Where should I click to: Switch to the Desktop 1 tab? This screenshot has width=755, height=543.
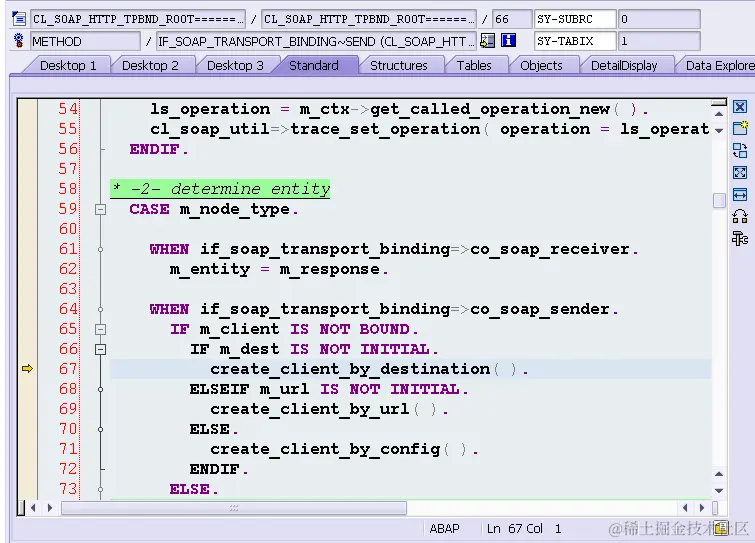[x=68, y=65]
